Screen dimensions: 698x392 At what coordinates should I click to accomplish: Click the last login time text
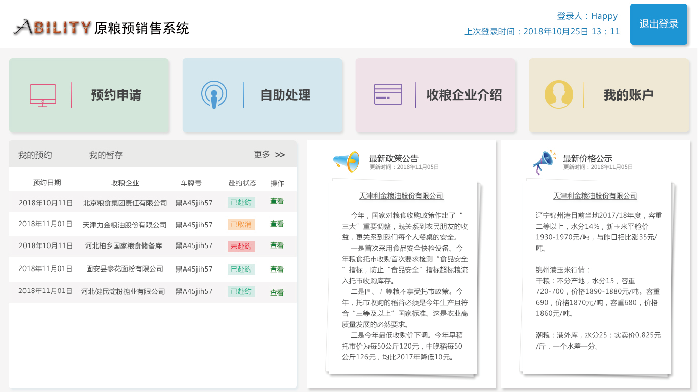(x=542, y=31)
